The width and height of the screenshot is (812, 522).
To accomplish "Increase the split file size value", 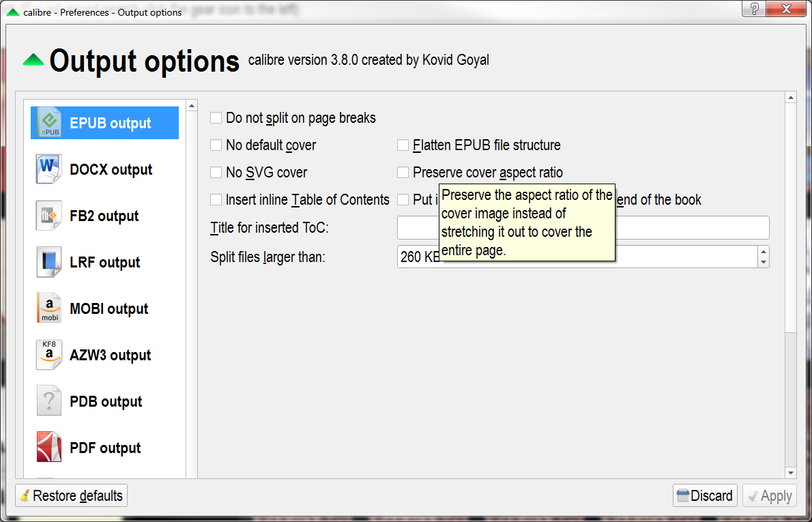I will point(764,252).
